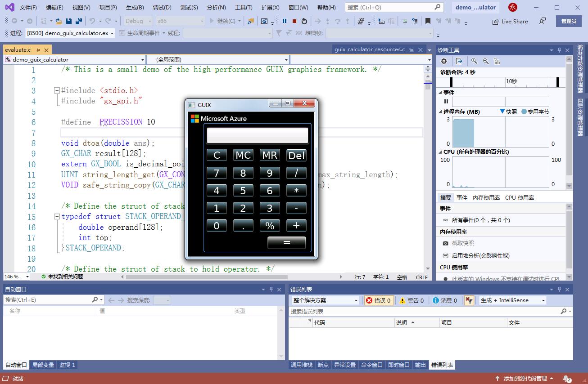Collapse the #include region at line 3

point(57,90)
